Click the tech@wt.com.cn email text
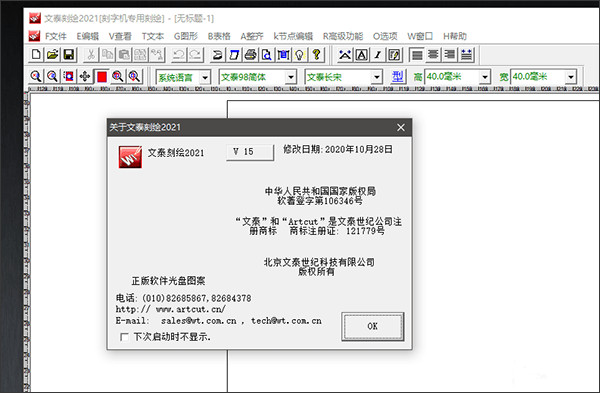The height and width of the screenshot is (393, 600). click(286, 321)
